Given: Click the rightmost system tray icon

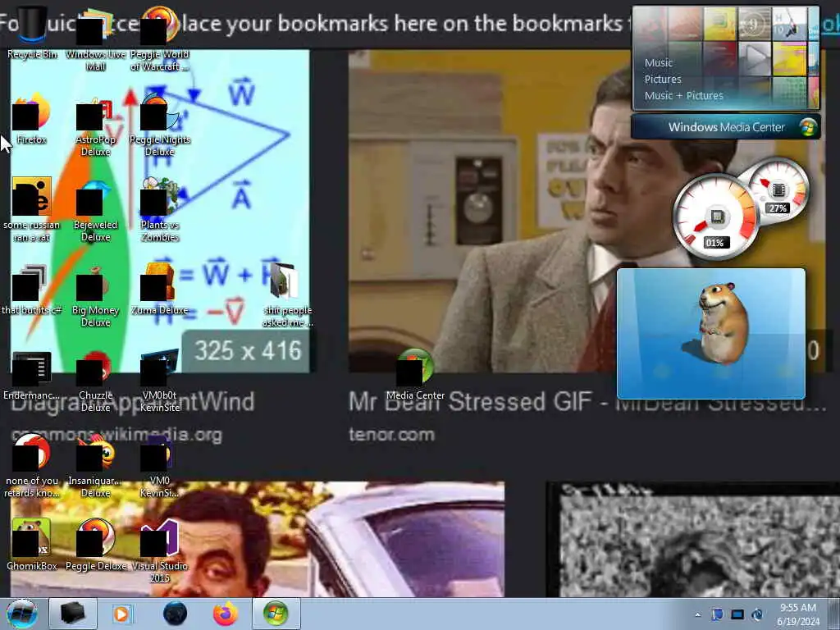Looking at the screenshot, I should [757, 614].
